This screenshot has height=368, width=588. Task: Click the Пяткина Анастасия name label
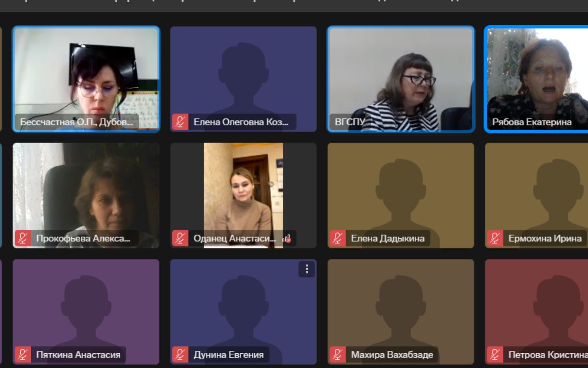78,355
